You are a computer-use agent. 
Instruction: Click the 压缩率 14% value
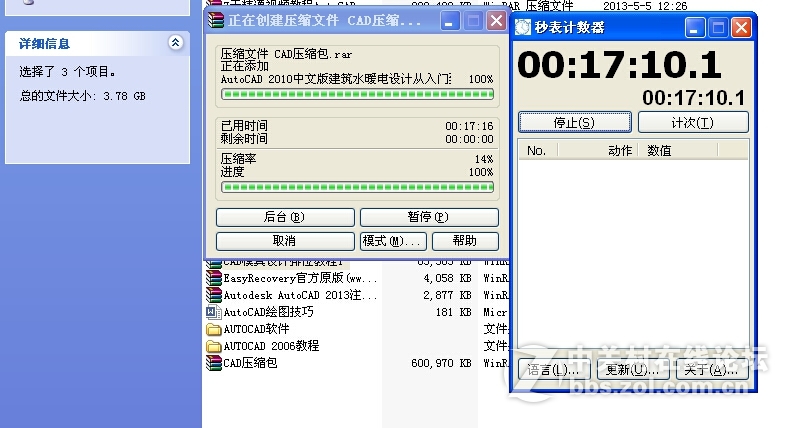click(484, 159)
